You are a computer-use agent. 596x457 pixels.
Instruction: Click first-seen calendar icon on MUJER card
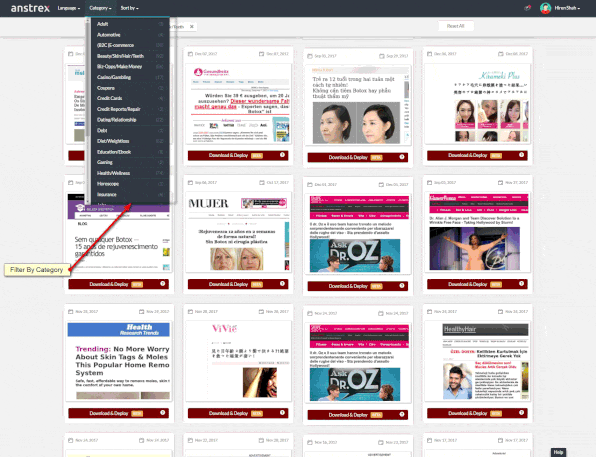[190, 182]
